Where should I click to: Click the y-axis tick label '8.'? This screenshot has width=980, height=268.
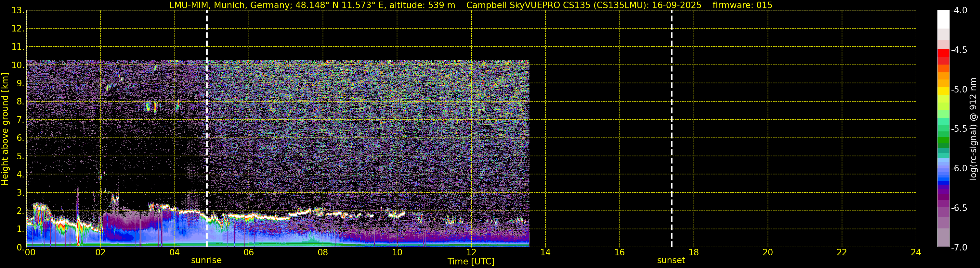click(x=20, y=101)
